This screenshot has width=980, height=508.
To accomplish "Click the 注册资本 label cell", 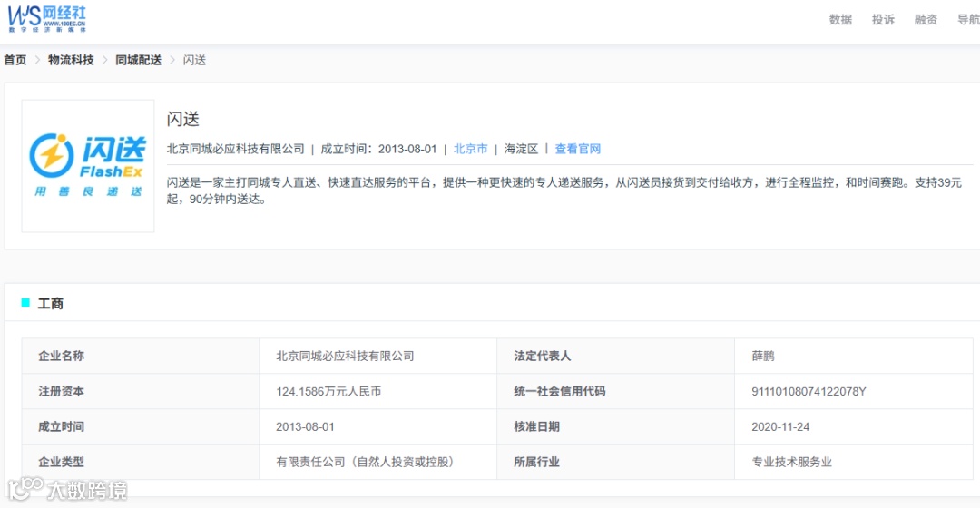I will click(141, 391).
